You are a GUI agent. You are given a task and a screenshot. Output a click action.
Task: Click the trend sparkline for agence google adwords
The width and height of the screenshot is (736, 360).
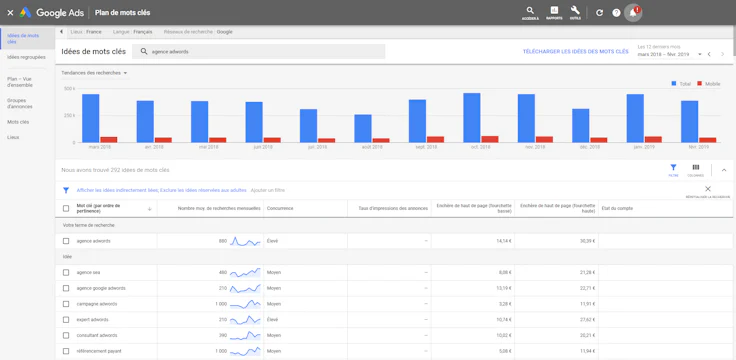coord(245,288)
